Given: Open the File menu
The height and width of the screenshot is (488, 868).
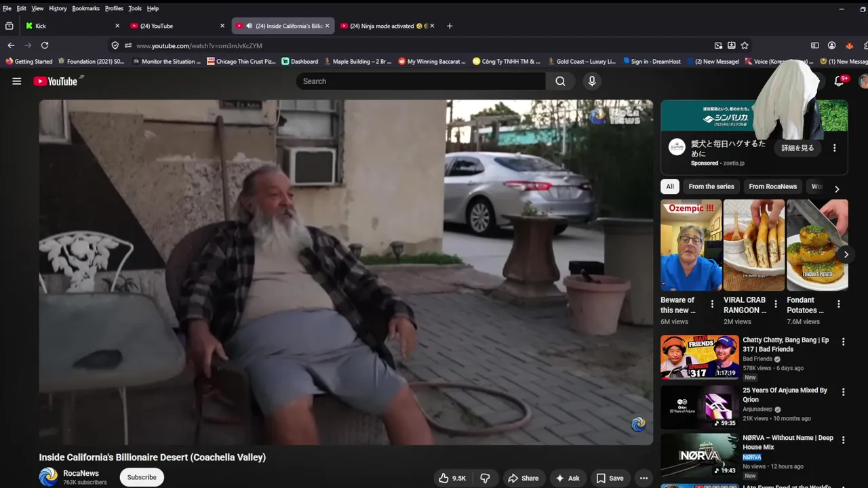Looking at the screenshot, I should tap(7, 8).
